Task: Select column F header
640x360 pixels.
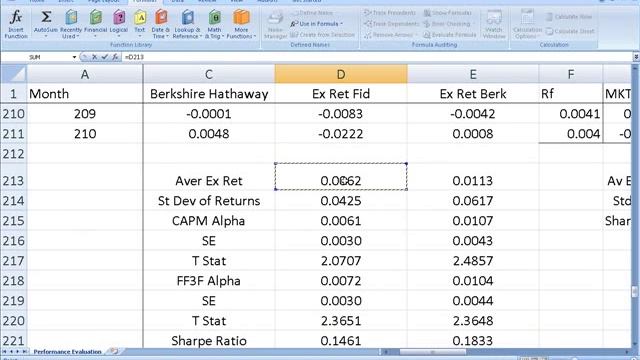Action: coord(571,74)
